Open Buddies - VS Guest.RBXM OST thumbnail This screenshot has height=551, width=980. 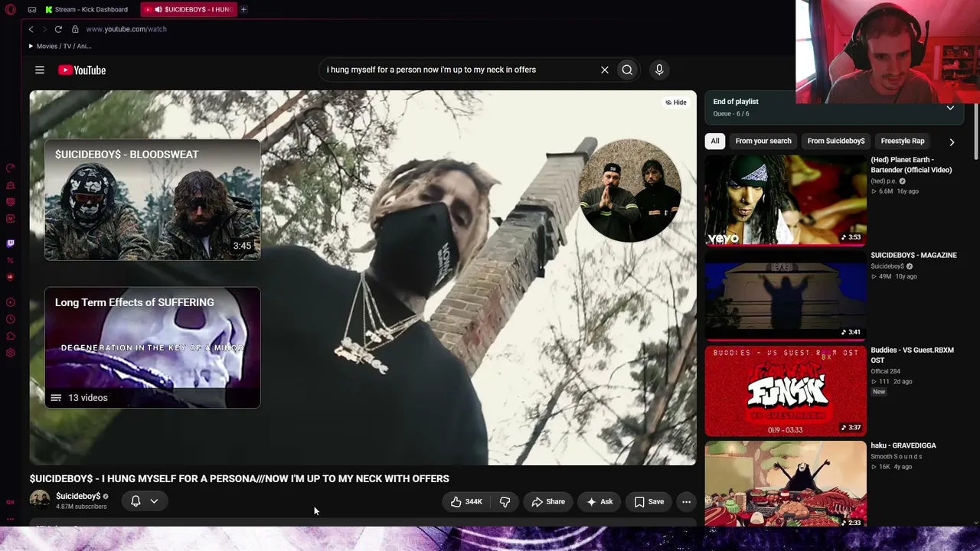point(786,390)
